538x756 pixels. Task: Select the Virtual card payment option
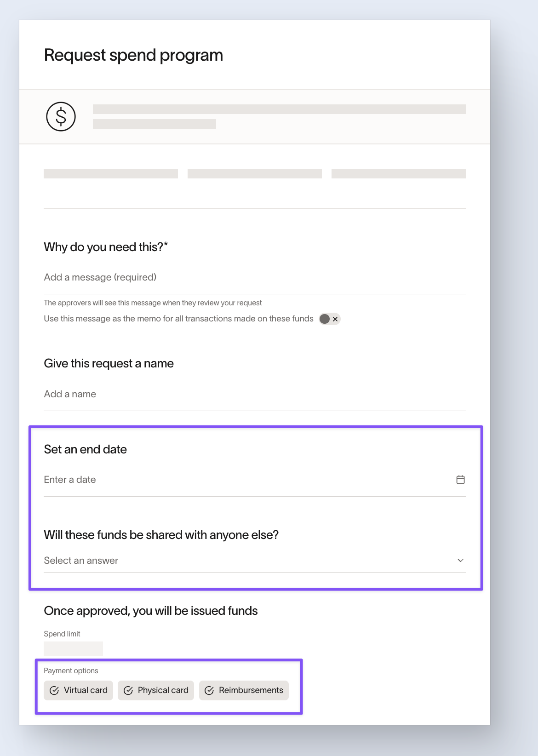point(78,691)
